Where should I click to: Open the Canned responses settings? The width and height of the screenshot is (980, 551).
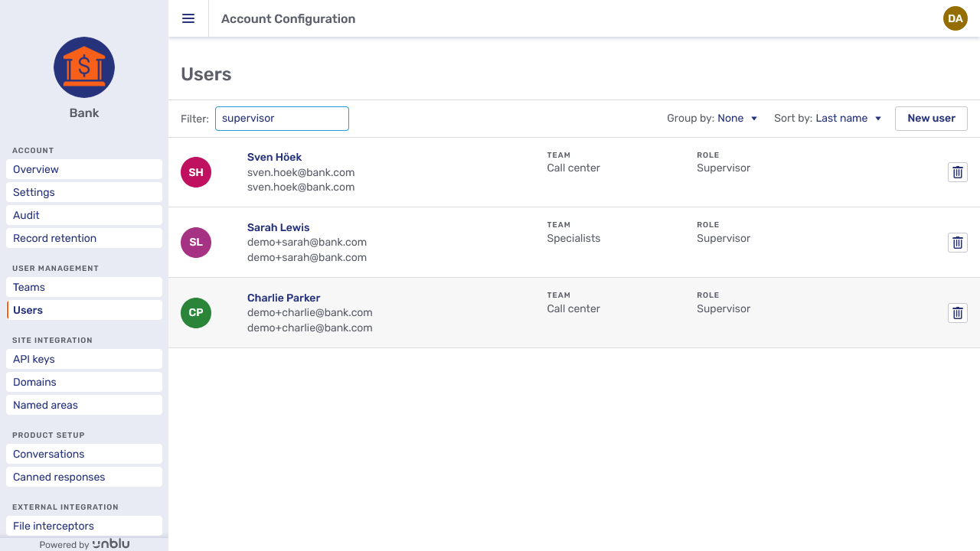coord(83,477)
